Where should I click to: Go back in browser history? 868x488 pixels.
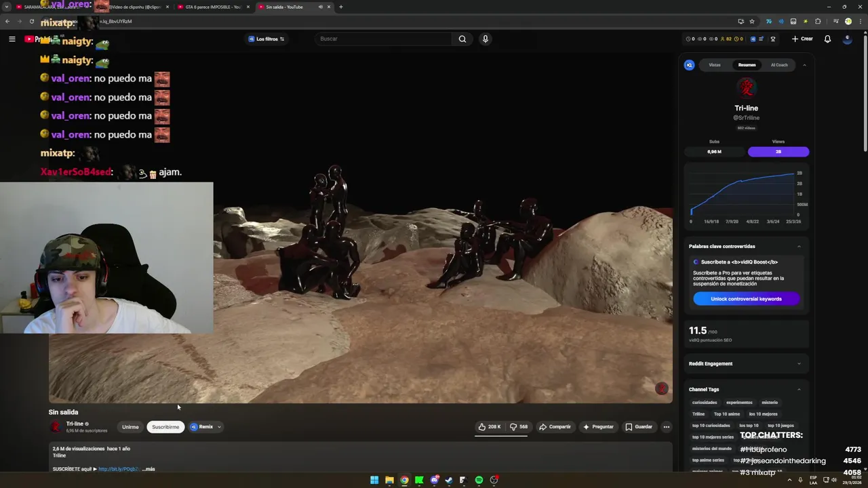coord(7,21)
